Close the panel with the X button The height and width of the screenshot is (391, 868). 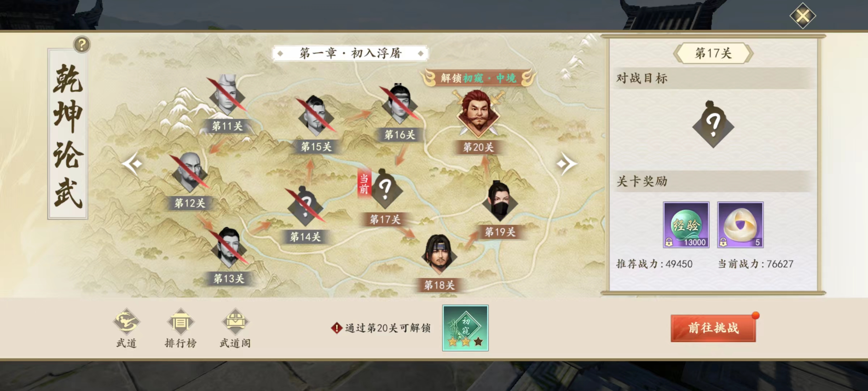(x=803, y=16)
